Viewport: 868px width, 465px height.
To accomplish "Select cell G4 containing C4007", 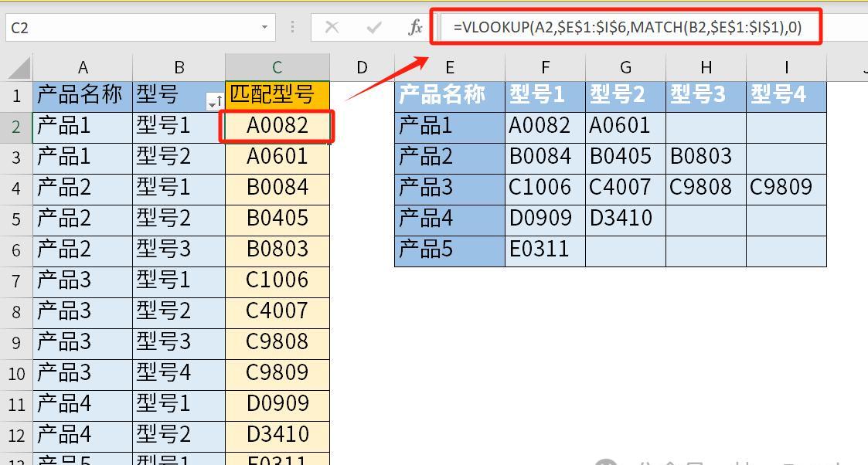I will [625, 189].
